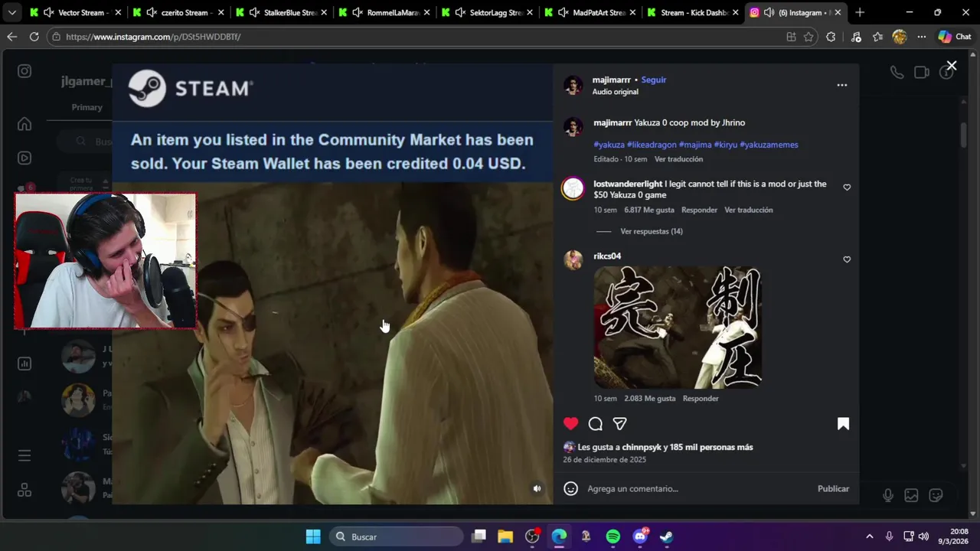Open rikcs04's GIF comment image

[x=678, y=328]
